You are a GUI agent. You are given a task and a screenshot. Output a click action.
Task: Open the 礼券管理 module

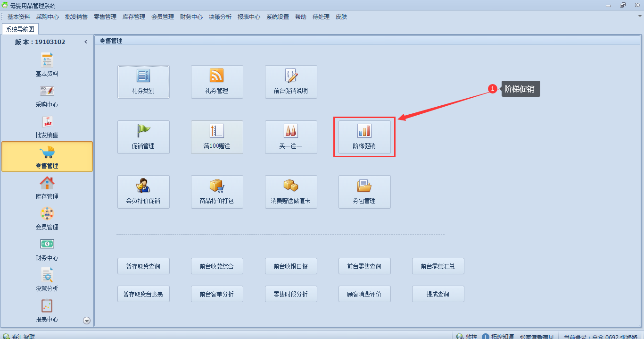pyautogui.click(x=217, y=82)
